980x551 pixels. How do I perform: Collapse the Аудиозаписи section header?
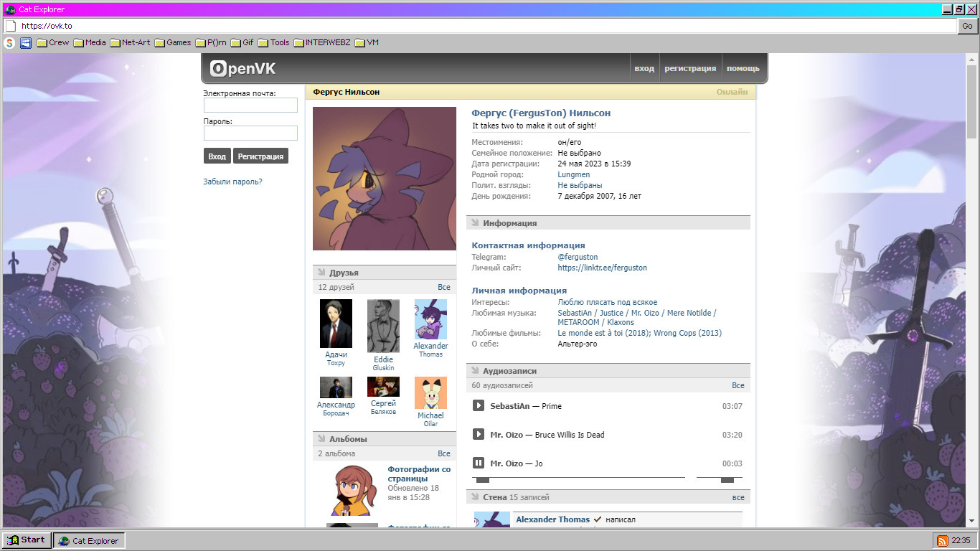coord(608,371)
